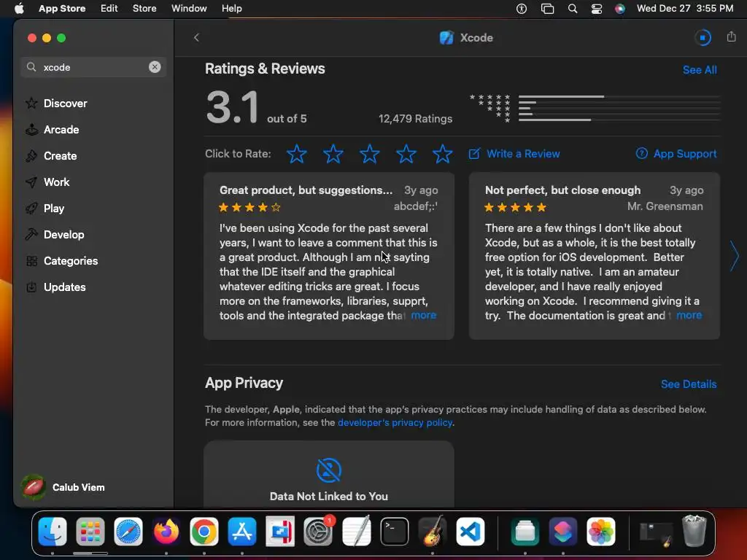Open the Window menu
747x560 pixels.
189,9
